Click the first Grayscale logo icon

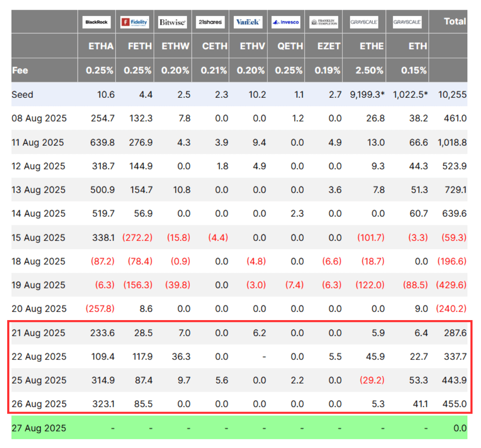tap(364, 22)
